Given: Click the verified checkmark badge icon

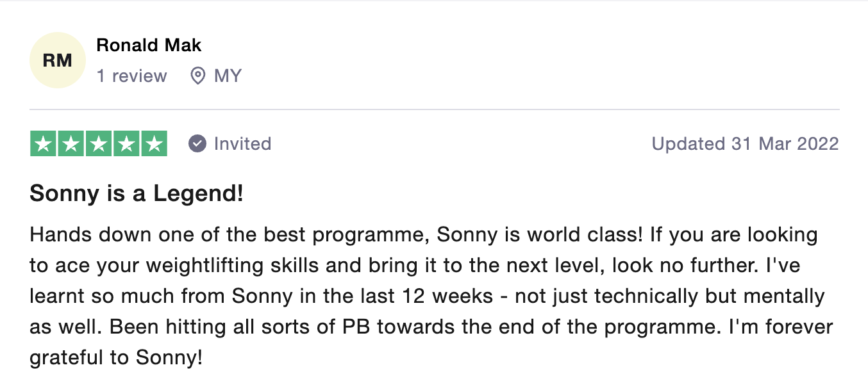Looking at the screenshot, I should pyautogui.click(x=197, y=143).
